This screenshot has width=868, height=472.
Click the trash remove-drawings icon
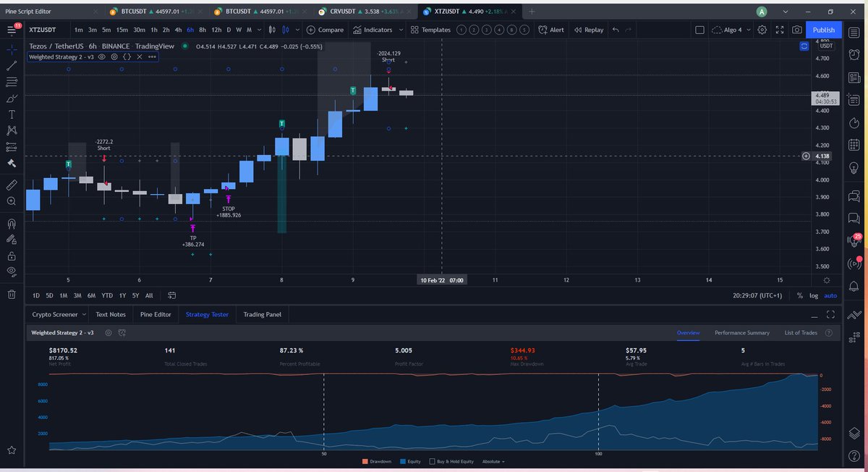tap(12, 295)
